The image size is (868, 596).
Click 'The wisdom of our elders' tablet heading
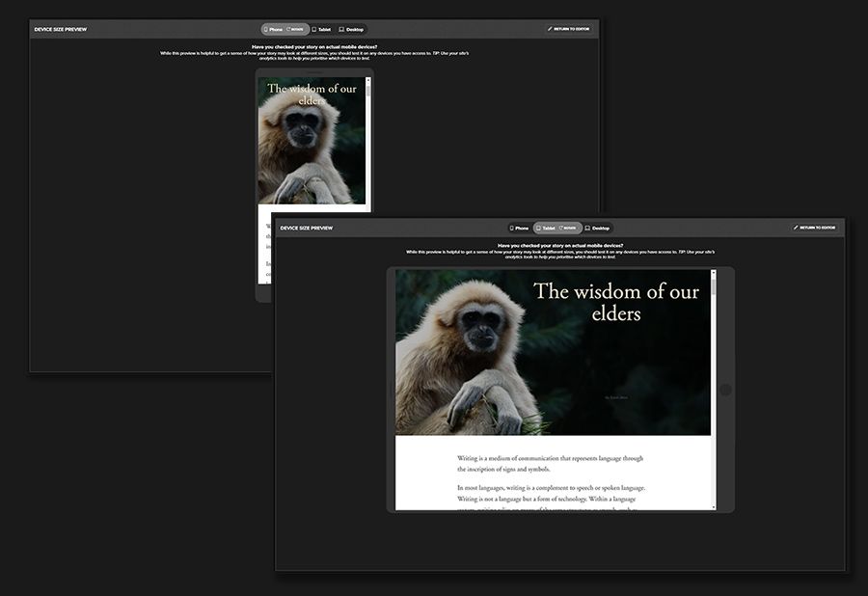pos(615,301)
